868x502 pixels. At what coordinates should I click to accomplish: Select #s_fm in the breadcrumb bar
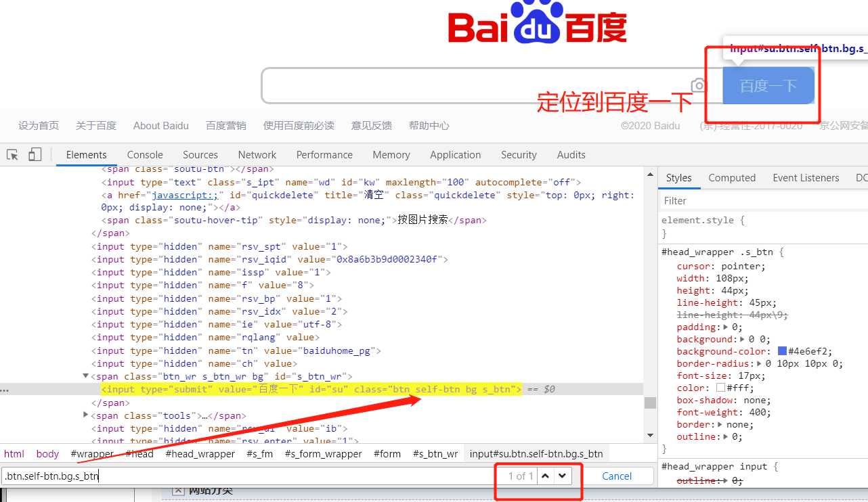(x=259, y=454)
